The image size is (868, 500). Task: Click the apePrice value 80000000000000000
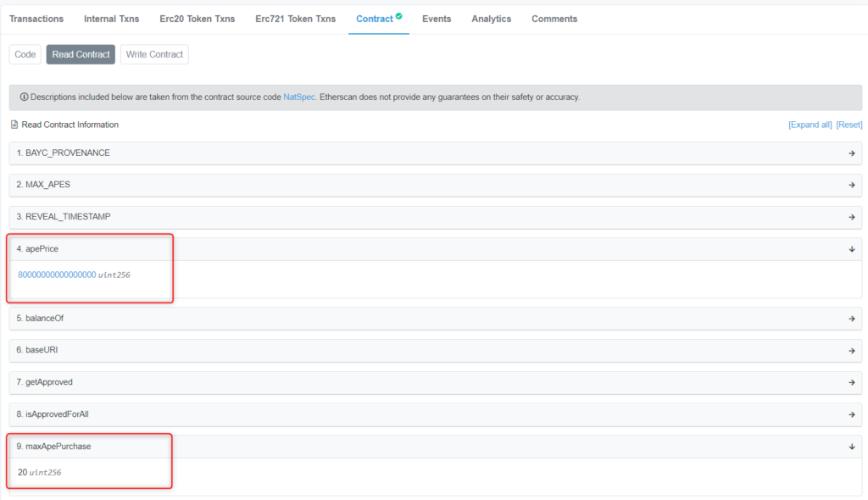point(57,275)
